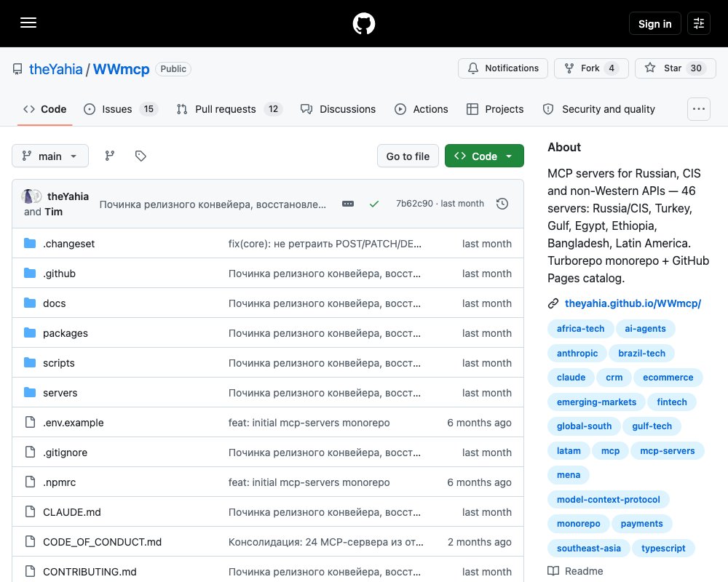Select the anthropic topic tag

(x=577, y=353)
